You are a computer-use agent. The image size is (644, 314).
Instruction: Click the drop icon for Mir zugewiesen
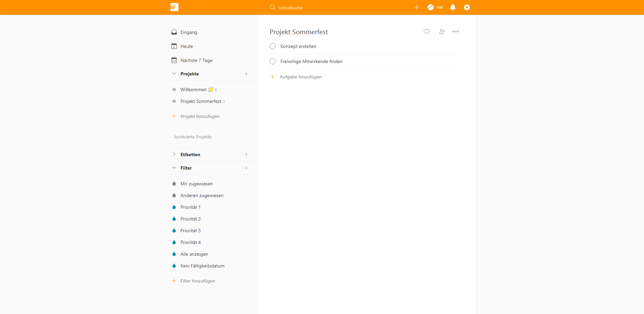174,184
